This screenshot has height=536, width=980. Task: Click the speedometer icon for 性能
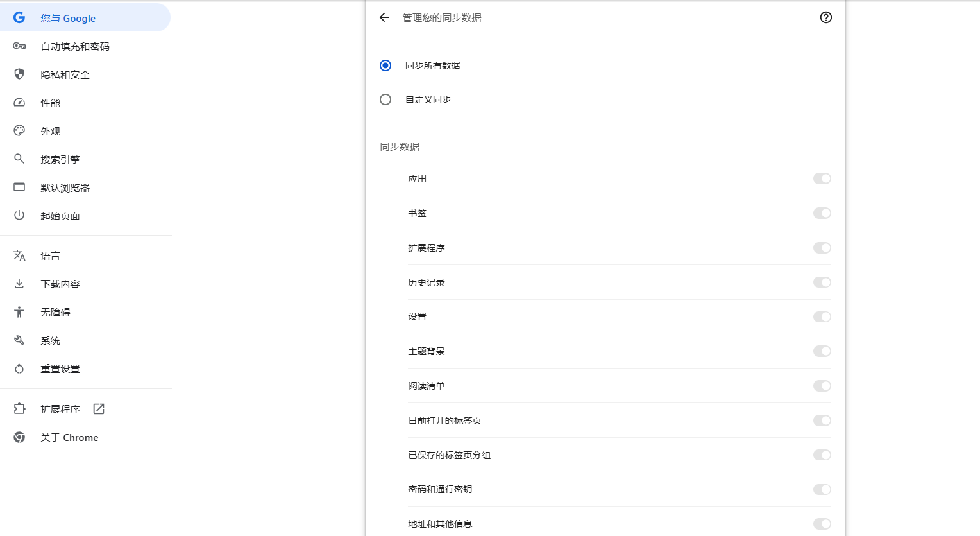pos(19,103)
